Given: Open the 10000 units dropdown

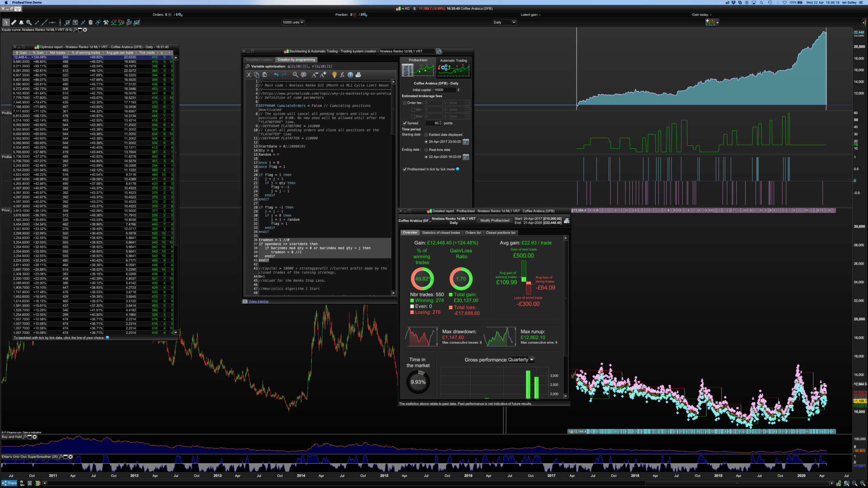Looking at the screenshot, I should pos(293,22).
